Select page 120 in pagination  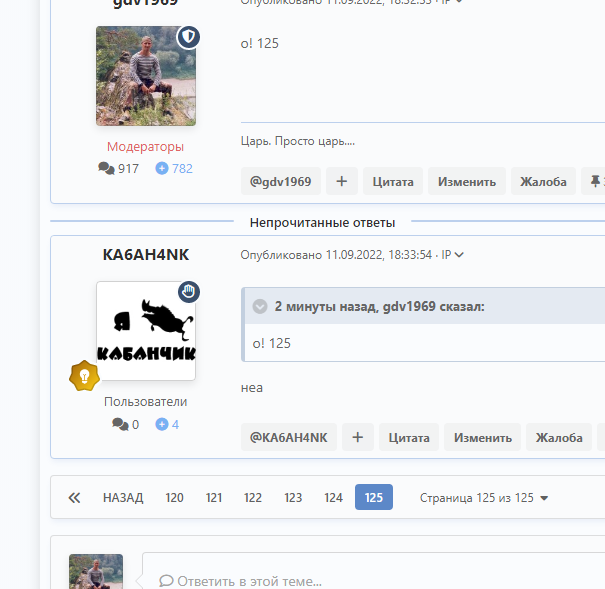(174, 498)
